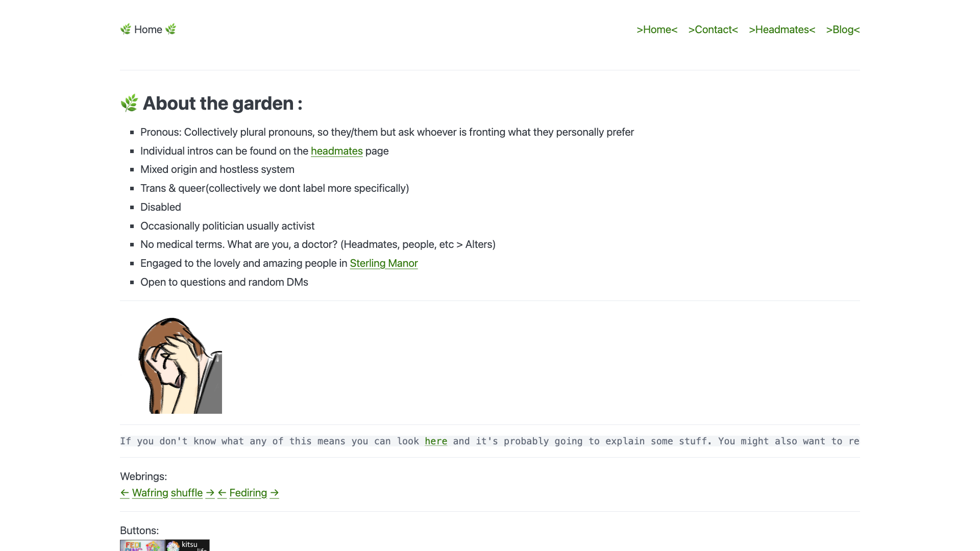Click the leaf icon before About the garden heading
980x551 pixels.
click(130, 103)
